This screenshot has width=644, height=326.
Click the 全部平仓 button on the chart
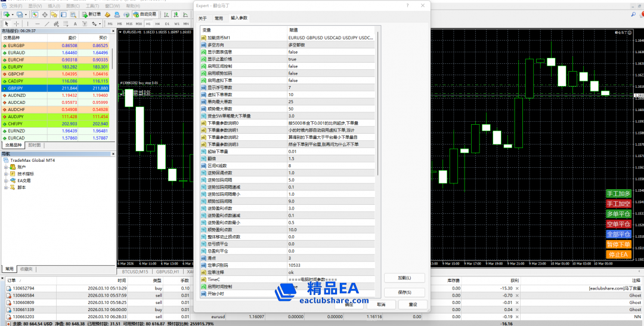point(618,234)
